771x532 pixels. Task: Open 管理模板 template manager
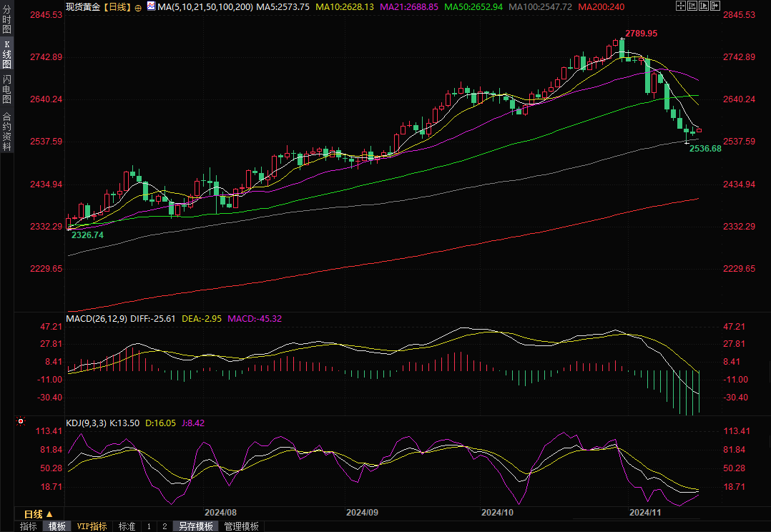241,526
